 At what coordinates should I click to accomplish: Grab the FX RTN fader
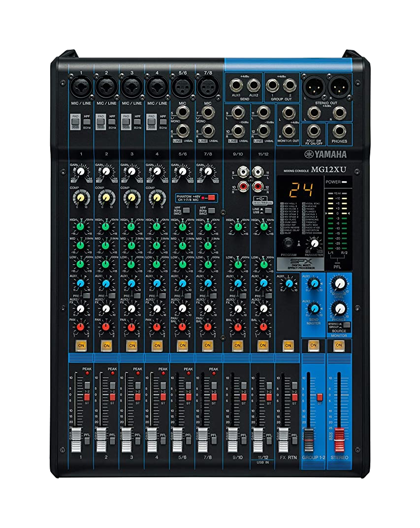tap(283, 440)
